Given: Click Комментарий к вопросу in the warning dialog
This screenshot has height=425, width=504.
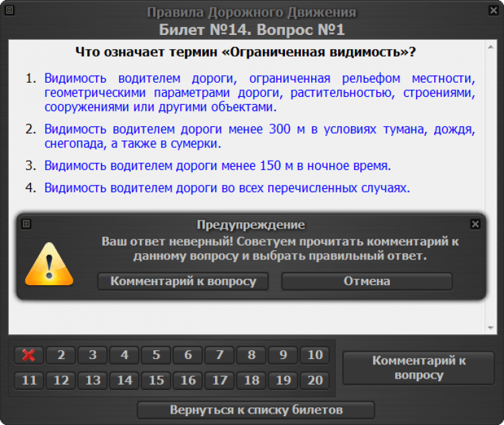Looking at the screenshot, I should coord(183,282).
